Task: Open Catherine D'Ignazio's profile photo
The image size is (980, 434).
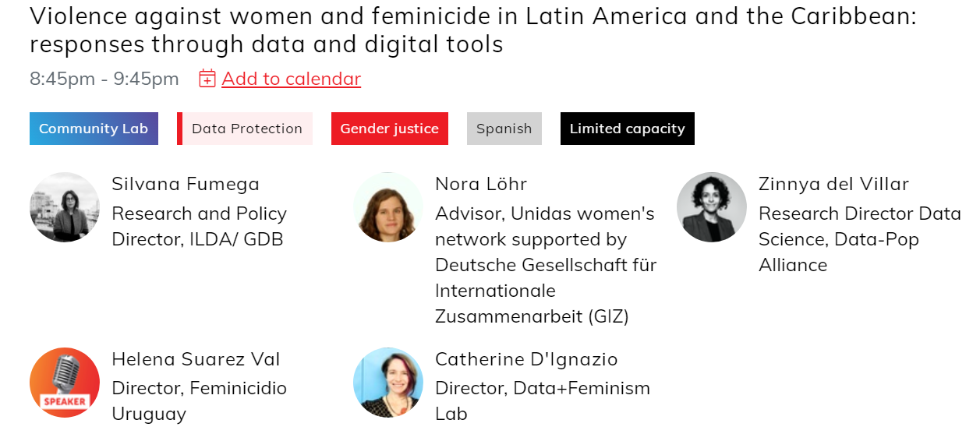Action: coord(388,383)
